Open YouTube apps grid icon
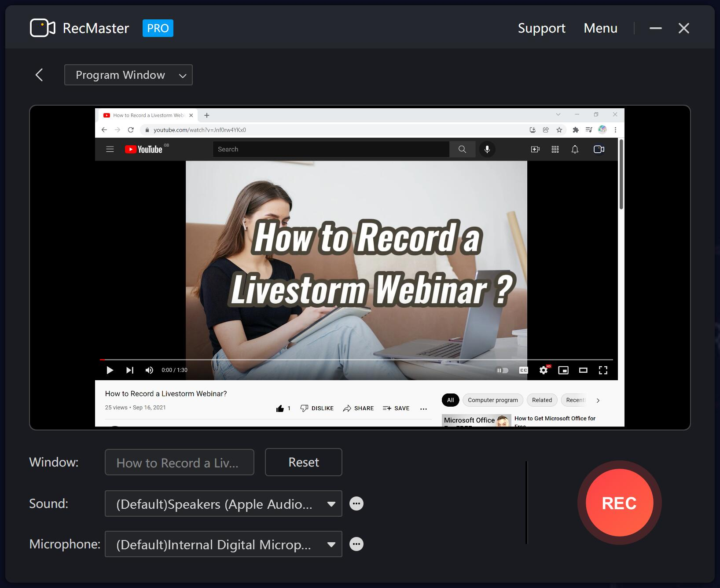720x588 pixels. click(x=555, y=149)
